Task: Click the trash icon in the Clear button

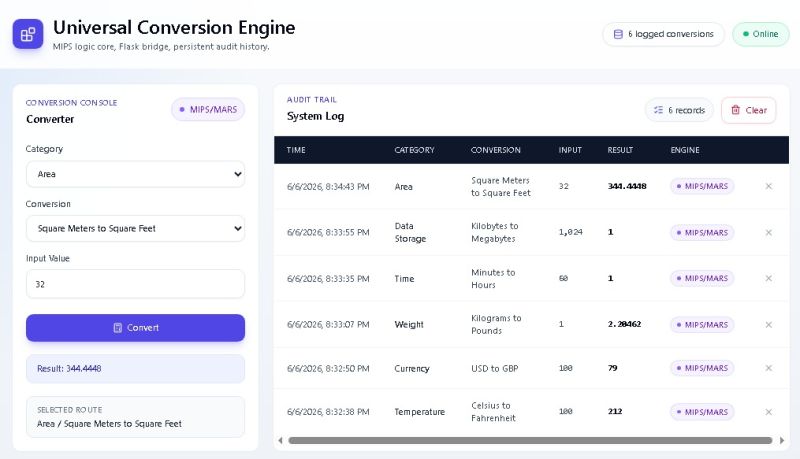Action: point(735,110)
